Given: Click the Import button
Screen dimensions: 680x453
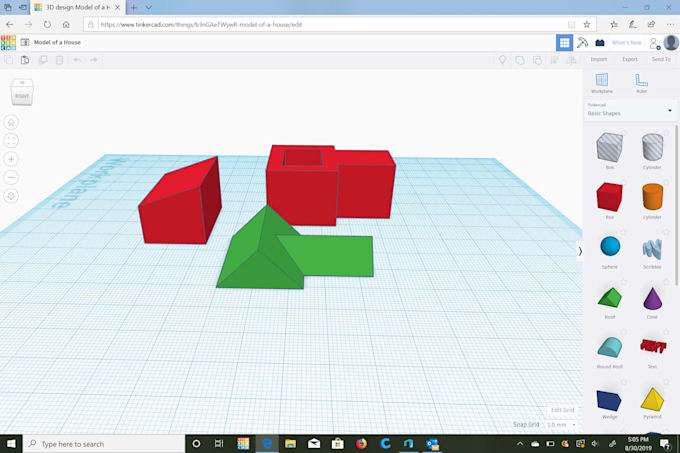Looking at the screenshot, I should coord(598,59).
